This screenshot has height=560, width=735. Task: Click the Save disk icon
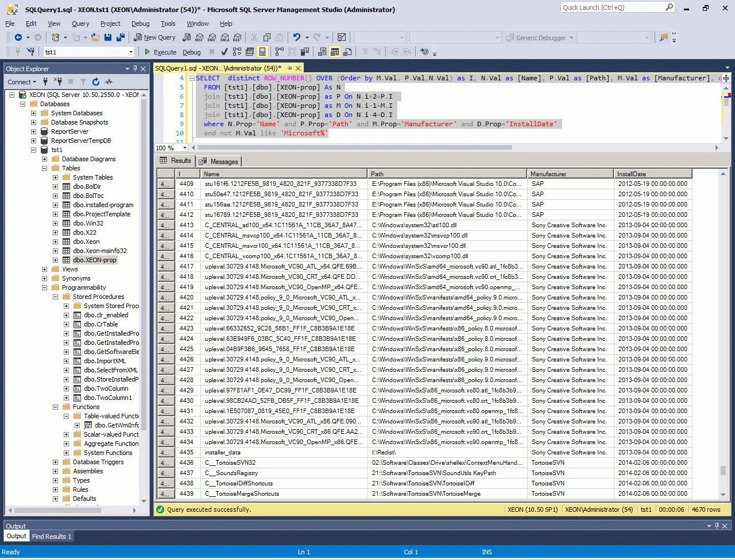coord(108,37)
